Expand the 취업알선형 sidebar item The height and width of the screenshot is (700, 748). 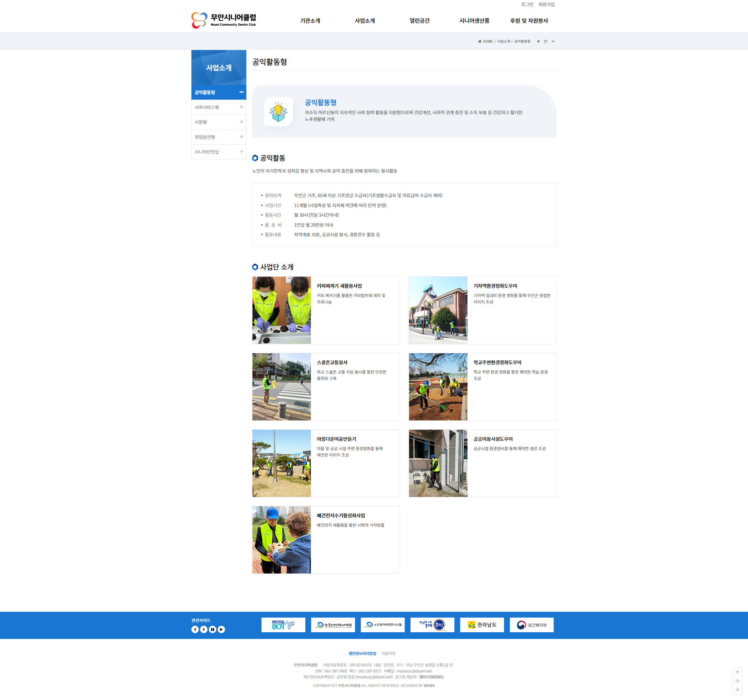click(x=241, y=137)
